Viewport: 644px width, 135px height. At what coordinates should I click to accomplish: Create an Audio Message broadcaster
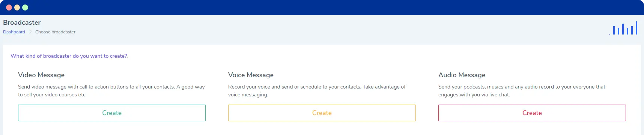point(532,113)
